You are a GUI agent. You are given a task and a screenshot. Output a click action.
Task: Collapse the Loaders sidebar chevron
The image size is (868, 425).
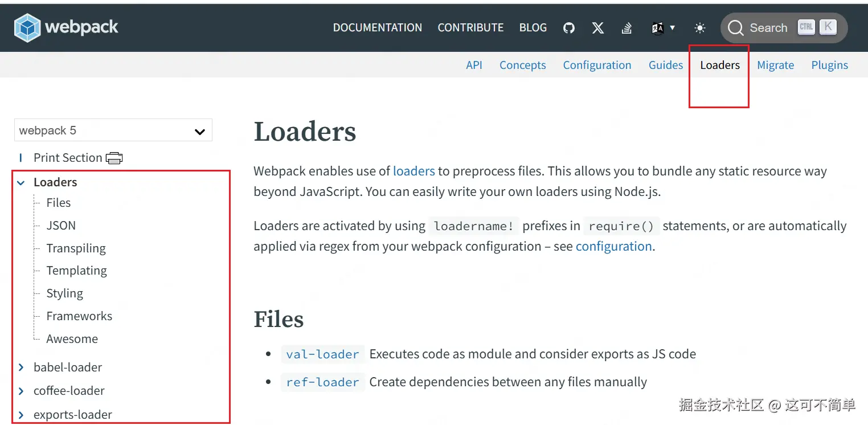click(x=21, y=183)
